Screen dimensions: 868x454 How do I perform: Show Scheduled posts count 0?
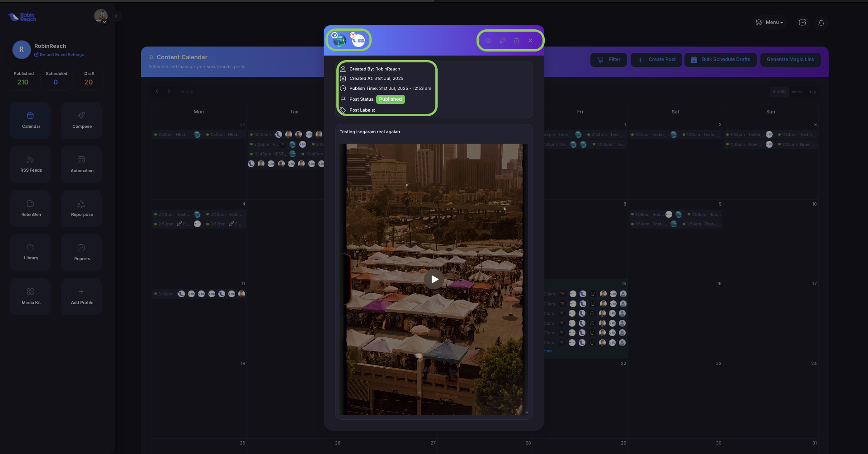pos(56,79)
